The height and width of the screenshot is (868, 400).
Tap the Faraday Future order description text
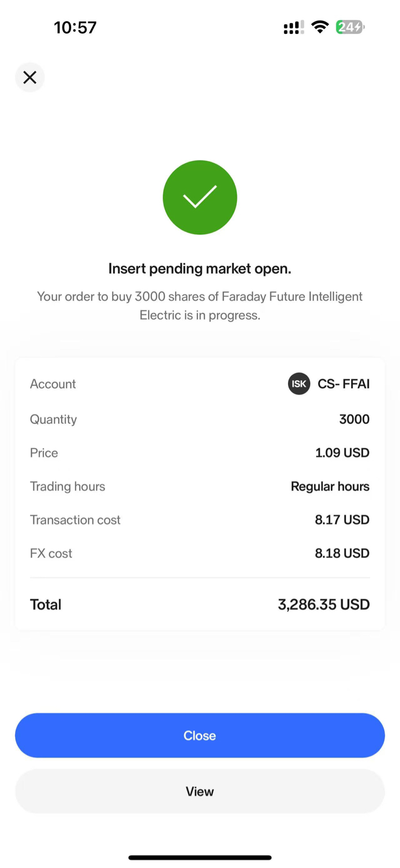pos(199,305)
